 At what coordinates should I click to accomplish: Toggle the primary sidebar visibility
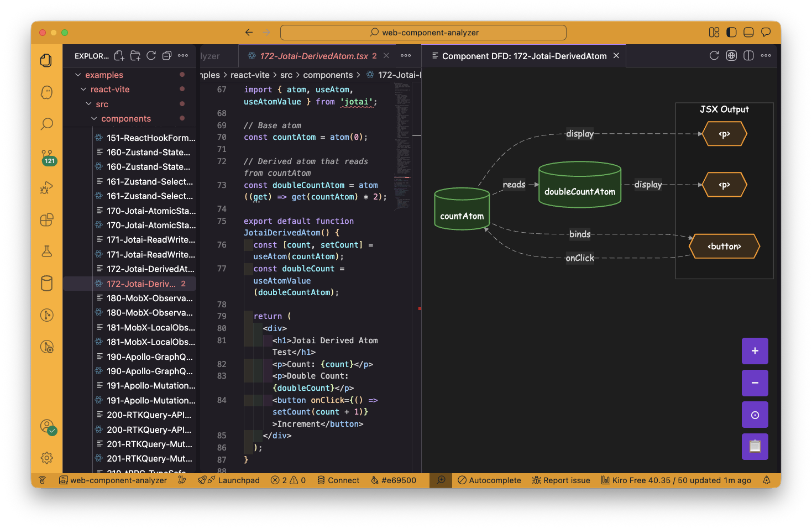[731, 33]
